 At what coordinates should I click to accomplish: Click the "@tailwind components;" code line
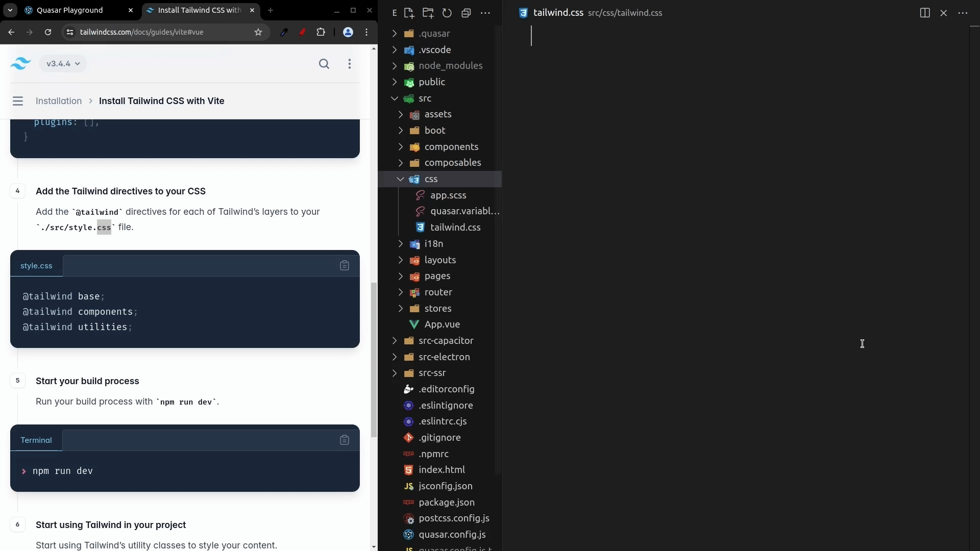[80, 312]
